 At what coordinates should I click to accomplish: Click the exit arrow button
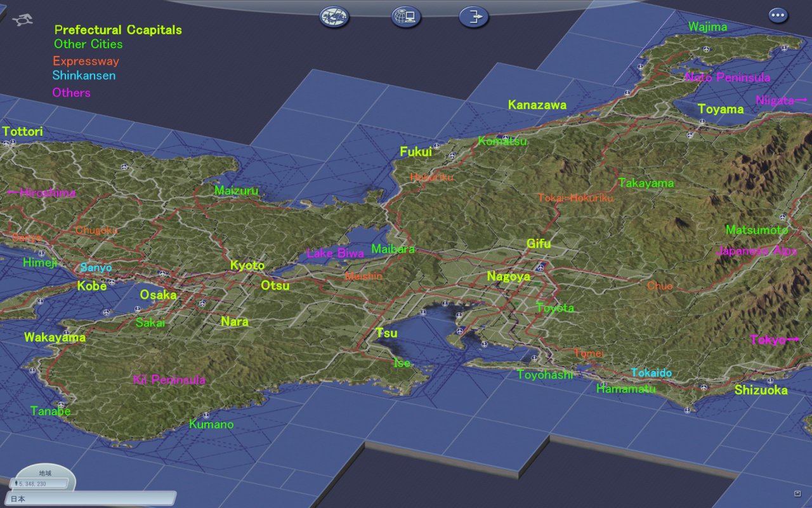pyautogui.click(x=474, y=17)
